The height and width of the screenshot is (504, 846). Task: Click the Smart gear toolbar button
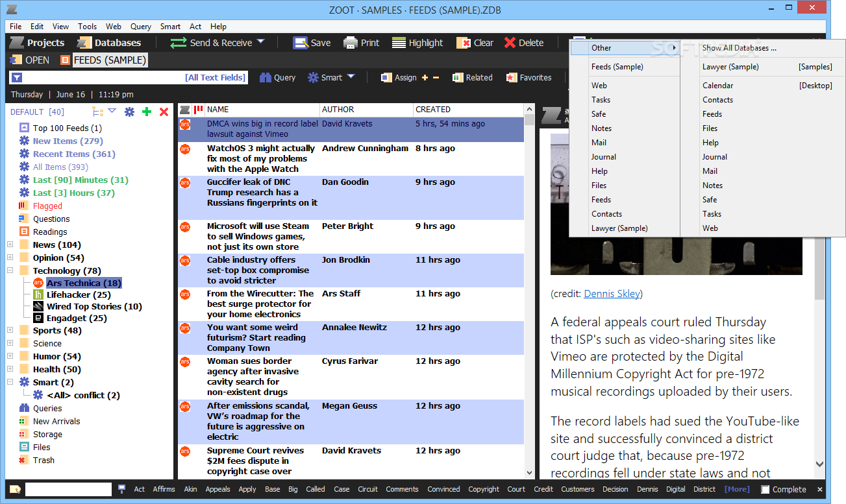(x=325, y=77)
